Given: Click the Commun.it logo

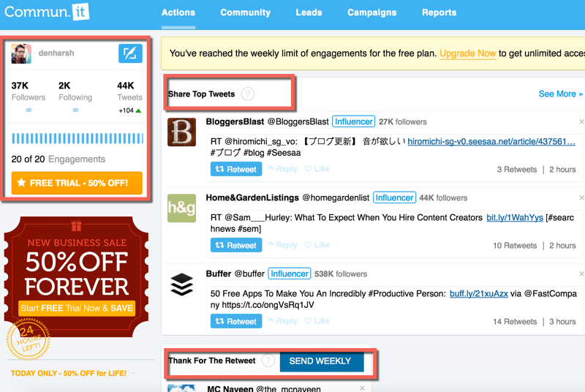Looking at the screenshot, I should pos(47,12).
